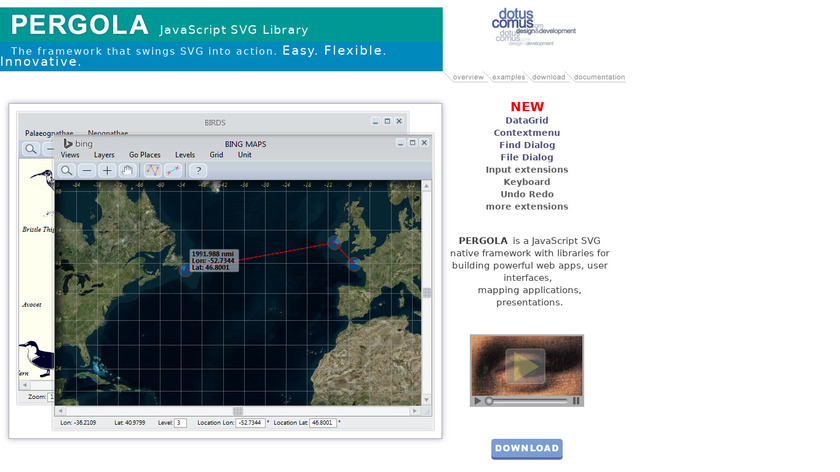Close the BIRDS window

click(399, 122)
